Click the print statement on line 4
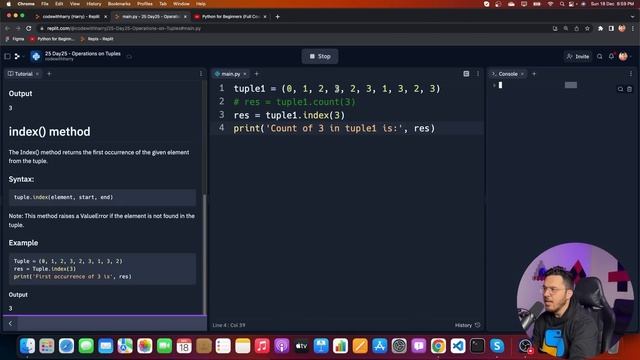This screenshot has height=360, width=640. click(334, 128)
